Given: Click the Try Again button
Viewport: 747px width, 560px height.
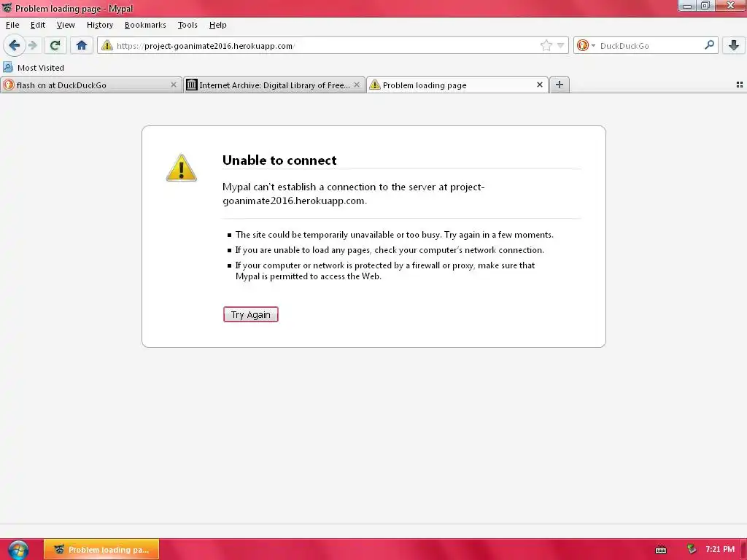Looking at the screenshot, I should [251, 314].
